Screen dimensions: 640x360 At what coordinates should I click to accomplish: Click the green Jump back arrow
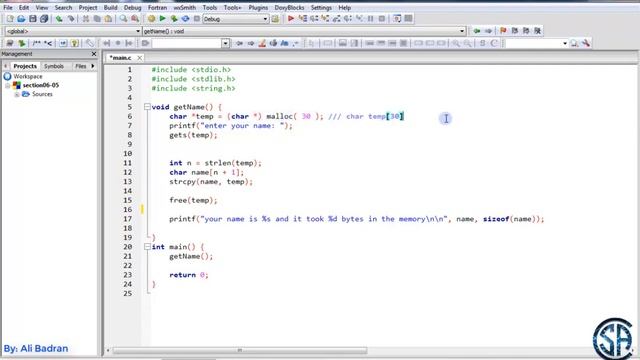[x=476, y=31]
